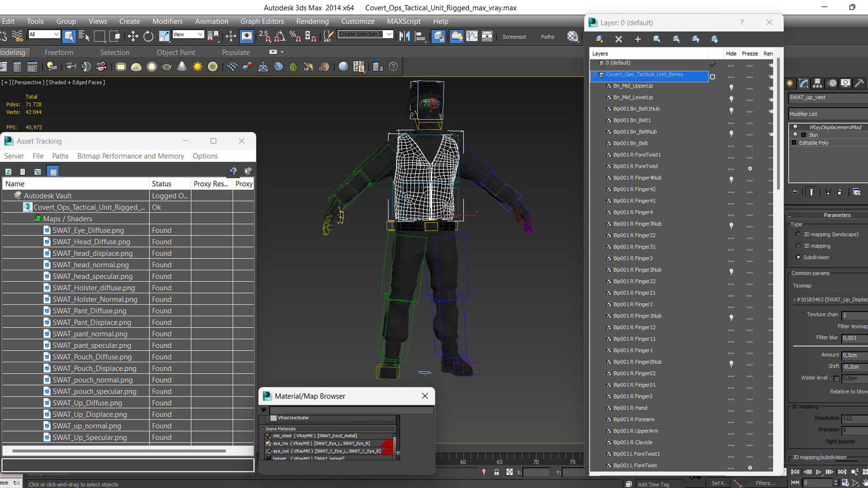Open the Modify command panel tab
The height and width of the screenshot is (488, 868).
pyautogui.click(x=804, y=83)
